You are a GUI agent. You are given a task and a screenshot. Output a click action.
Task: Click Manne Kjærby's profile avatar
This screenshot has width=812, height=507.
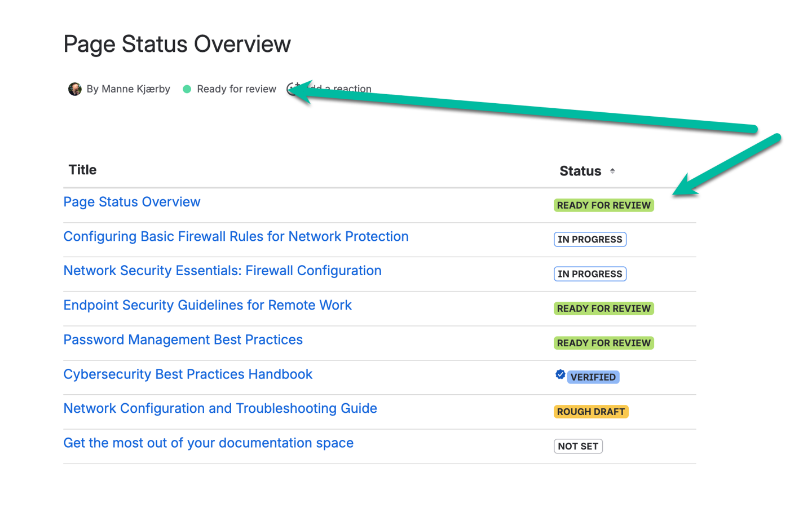click(x=75, y=89)
